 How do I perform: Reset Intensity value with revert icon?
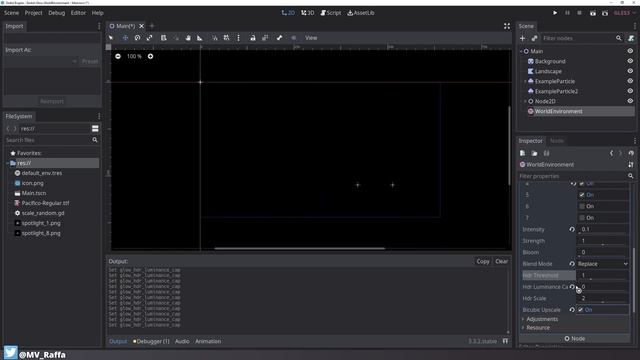[x=572, y=229]
